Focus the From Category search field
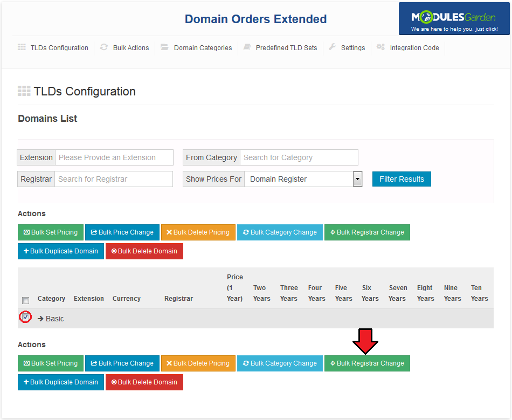Viewport: 512px width, 420px height. (299, 157)
